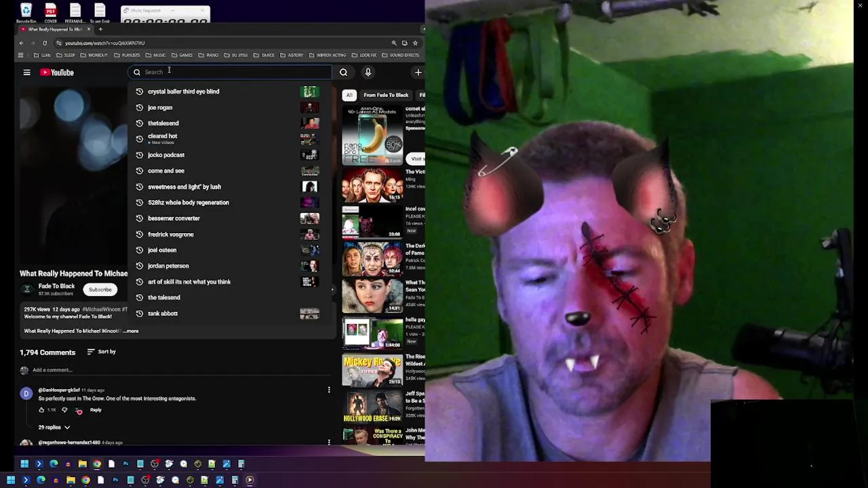This screenshot has width=868, height=488.
Task: Close the 'What Really Happened' tab
Action: pos(88,29)
